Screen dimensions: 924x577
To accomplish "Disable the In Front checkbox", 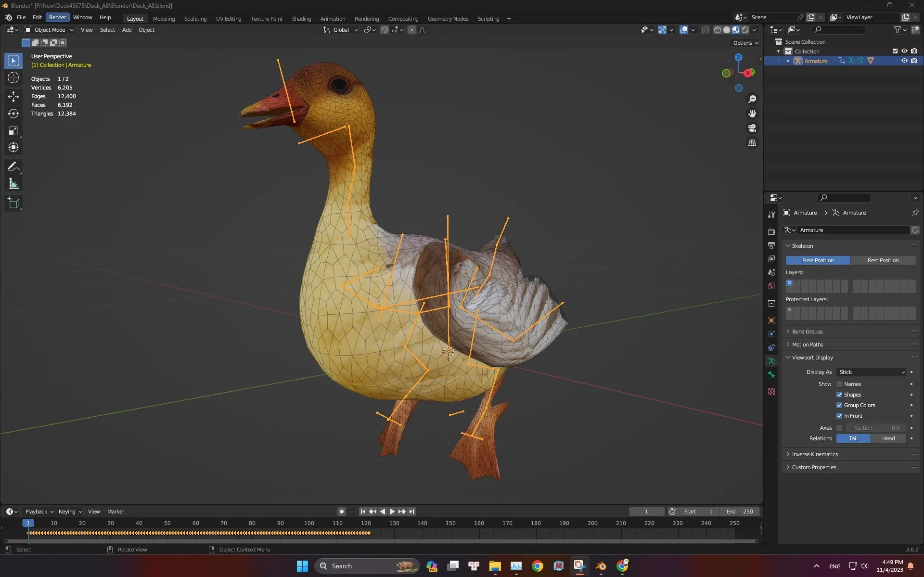I will 839,415.
